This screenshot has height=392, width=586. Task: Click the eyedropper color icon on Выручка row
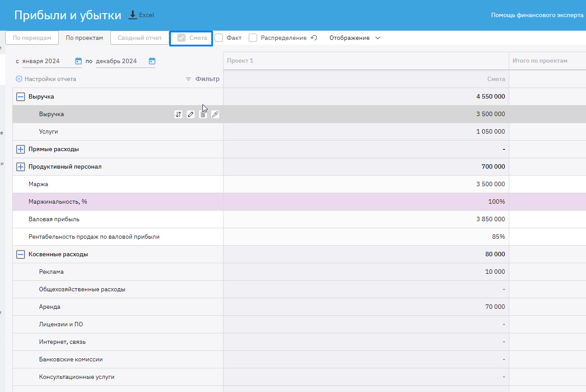[x=215, y=114]
